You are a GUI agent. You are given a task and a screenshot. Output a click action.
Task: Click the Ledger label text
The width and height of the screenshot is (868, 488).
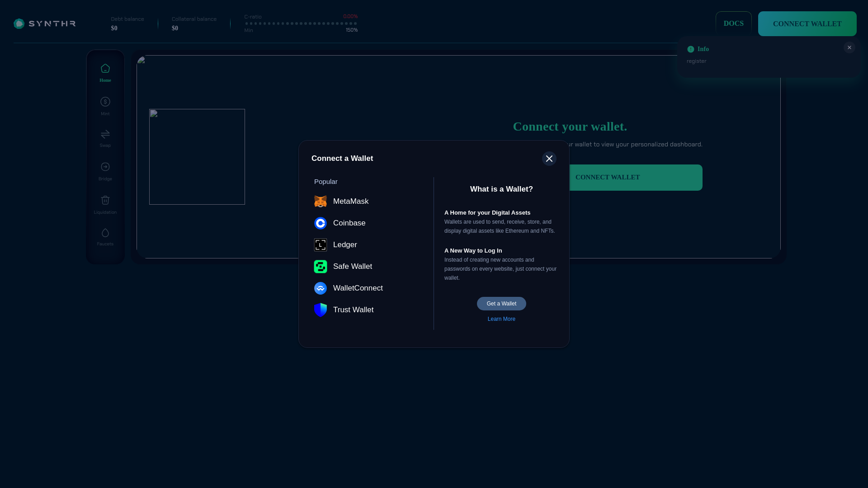[345, 245]
